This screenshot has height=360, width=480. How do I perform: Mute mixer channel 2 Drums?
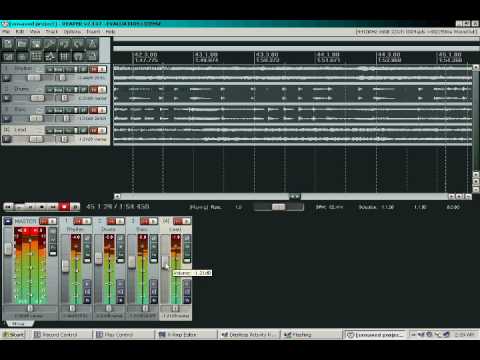111,221
